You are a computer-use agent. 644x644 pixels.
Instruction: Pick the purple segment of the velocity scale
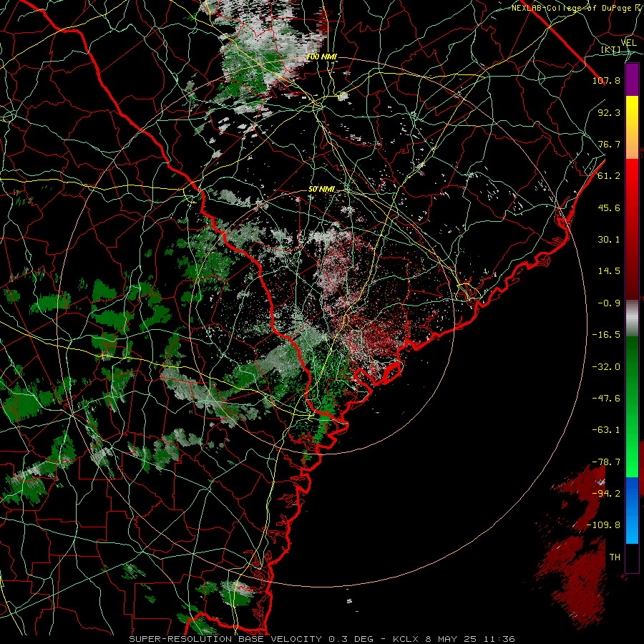click(x=632, y=80)
